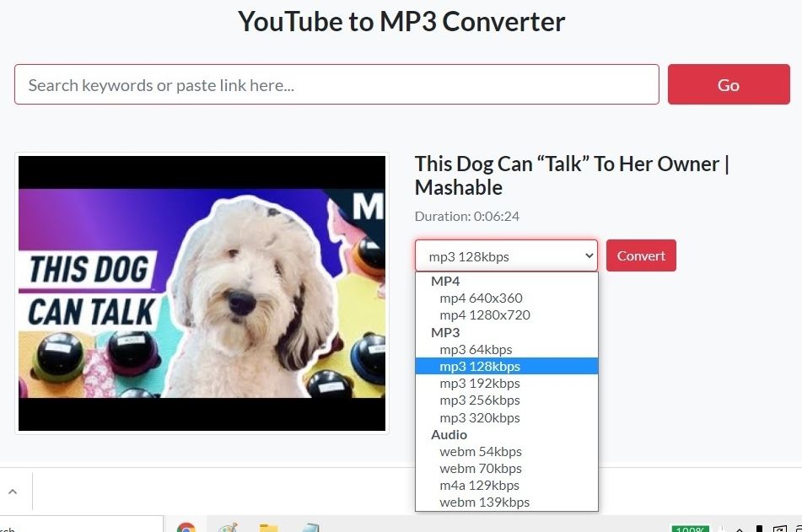The height and width of the screenshot is (532, 802).
Task: Open File Explorer folder icon in taskbar
Action: point(268,528)
